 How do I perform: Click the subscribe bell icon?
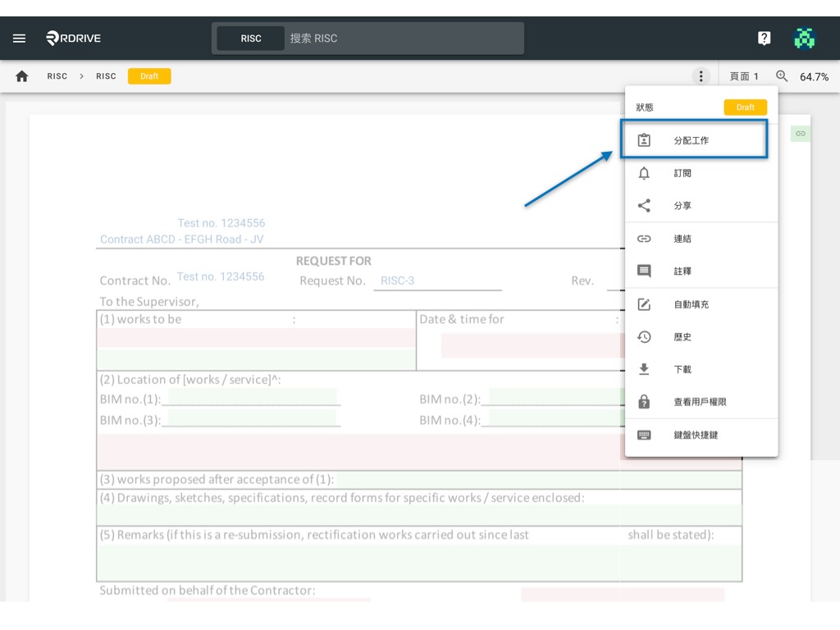[x=644, y=173]
